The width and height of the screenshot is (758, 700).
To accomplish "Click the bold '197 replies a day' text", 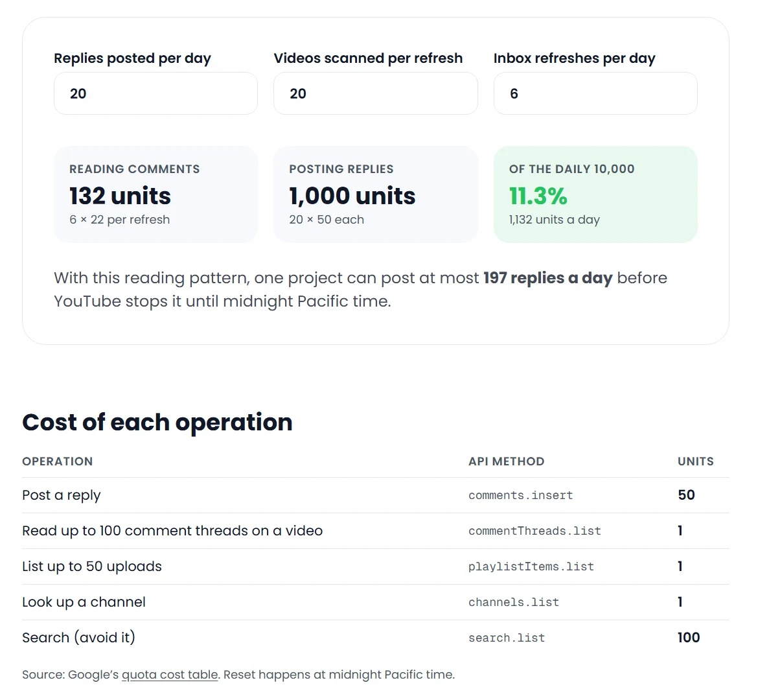I will (x=547, y=277).
